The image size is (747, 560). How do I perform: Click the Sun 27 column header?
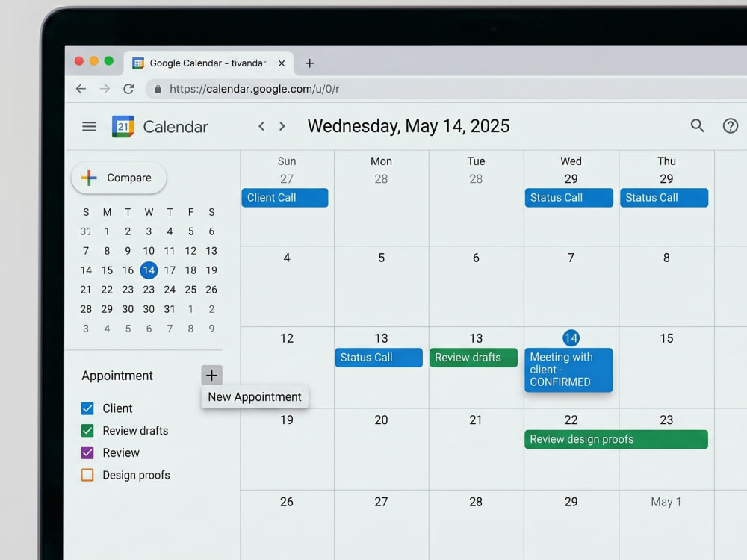(287, 170)
